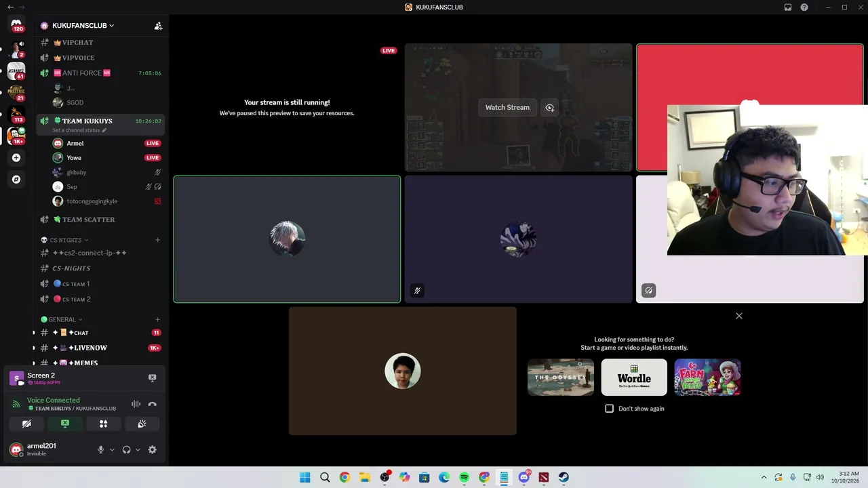
Task: Disconnect from voice with hang-up icon
Action: 152,404
